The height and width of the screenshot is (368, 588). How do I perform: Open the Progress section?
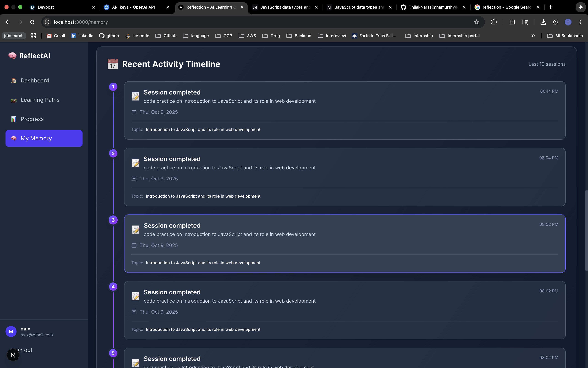click(x=32, y=119)
